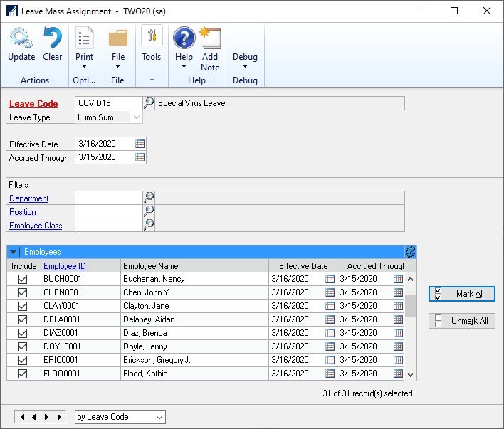Open Effective Date calendar for Flood, Kathie
The image size is (504, 429).
(x=330, y=373)
